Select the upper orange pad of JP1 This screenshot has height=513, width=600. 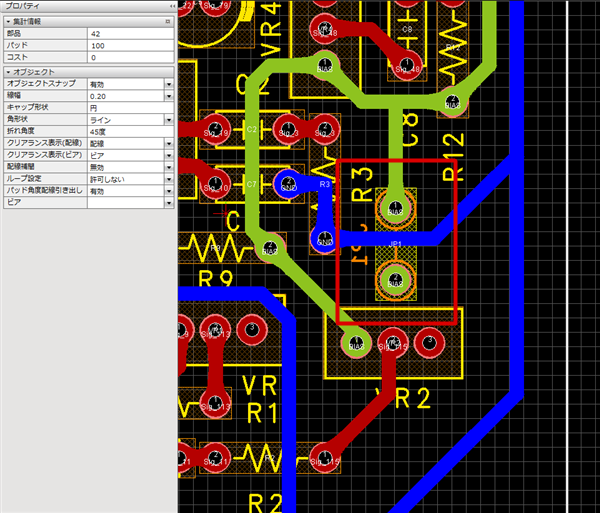tap(395, 210)
